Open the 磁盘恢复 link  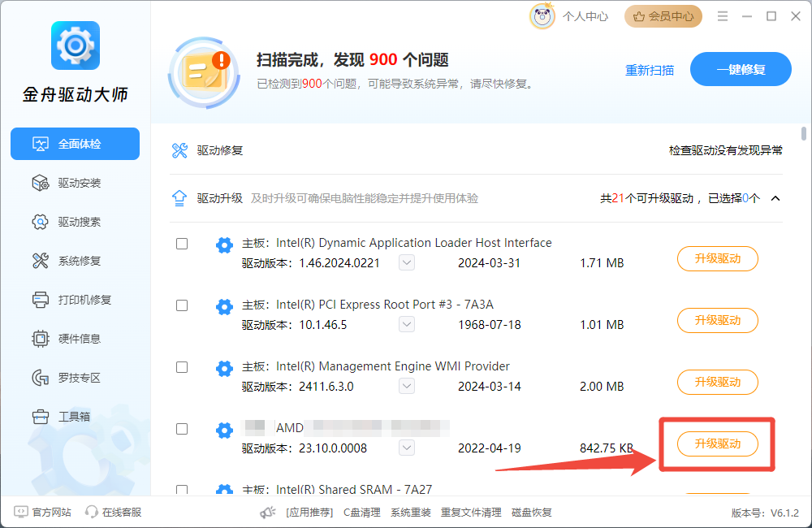pyautogui.click(x=532, y=513)
